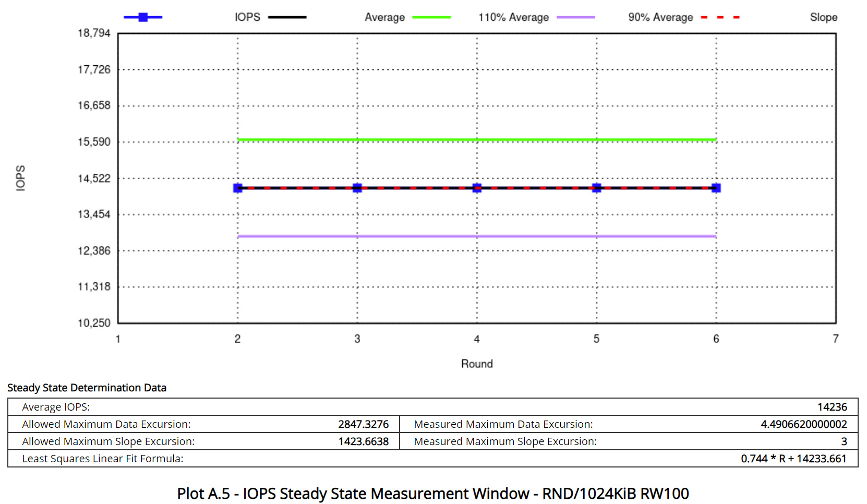This screenshot has height=504, width=867.
Task: Select the "Slope" legend label
Action: (823, 17)
